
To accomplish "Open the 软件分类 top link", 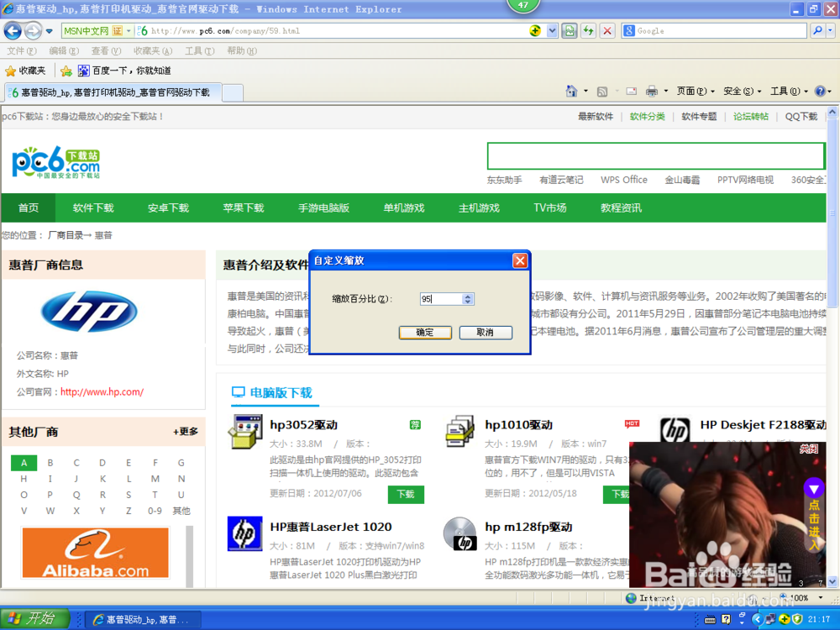I will (x=647, y=116).
